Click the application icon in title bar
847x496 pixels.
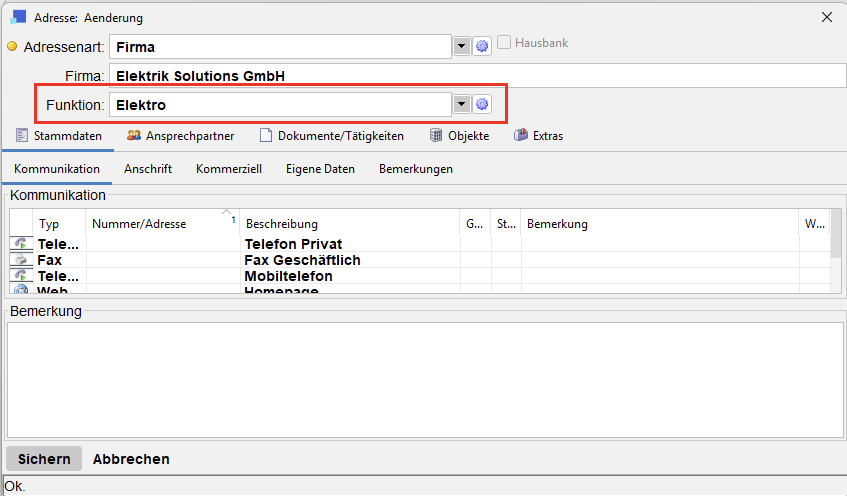[19, 17]
